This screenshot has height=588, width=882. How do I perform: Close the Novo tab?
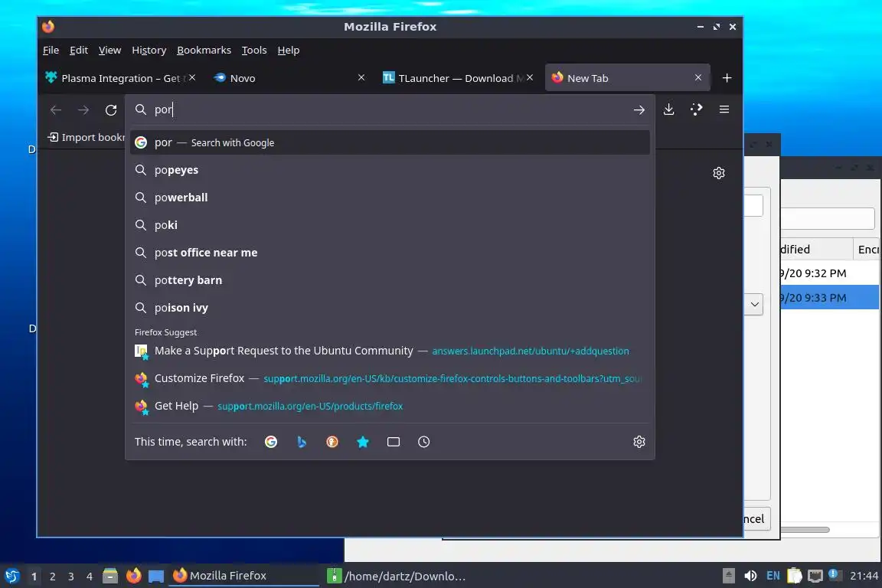point(361,77)
